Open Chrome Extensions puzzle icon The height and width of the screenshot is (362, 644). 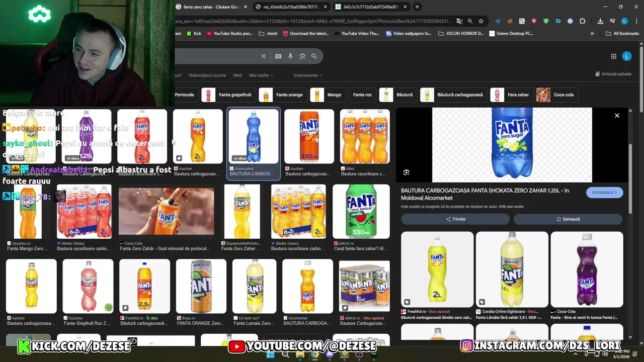click(x=582, y=21)
